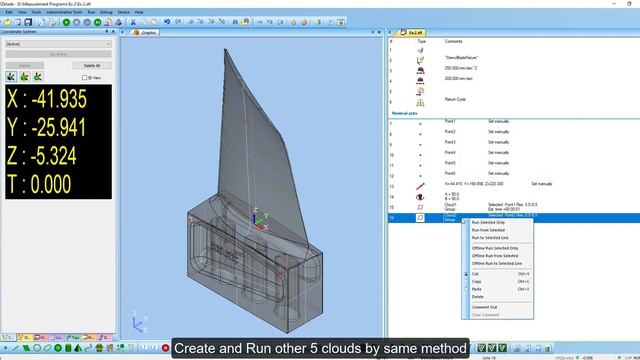Image resolution: width=640 pixels, height=360 pixels.
Task: Click the return code icon on row 6
Action: point(420,102)
